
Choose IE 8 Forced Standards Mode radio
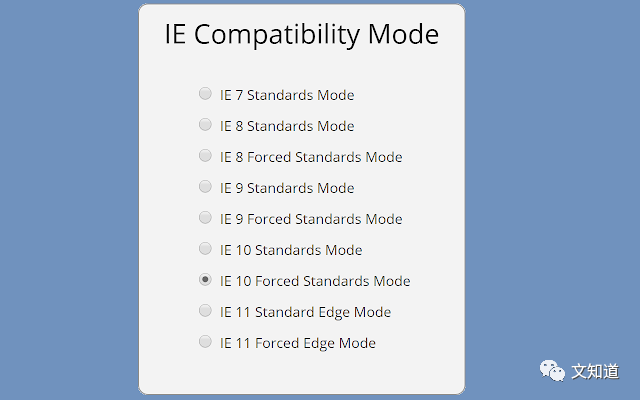pos(205,156)
